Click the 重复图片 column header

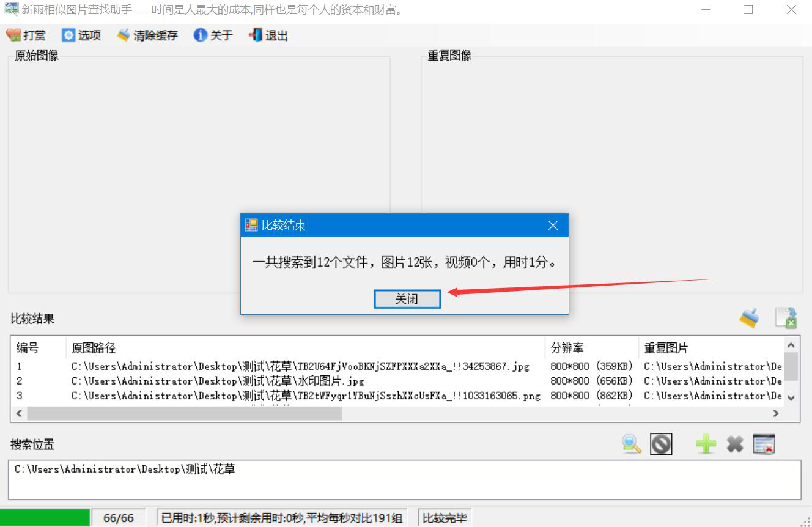point(711,348)
